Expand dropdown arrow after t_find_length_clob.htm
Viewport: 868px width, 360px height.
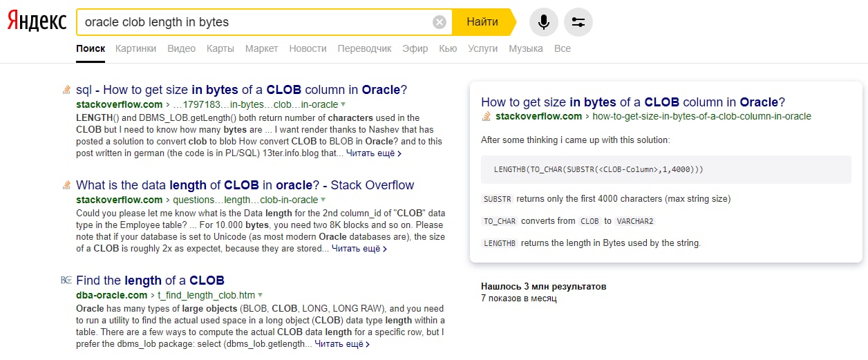(x=261, y=295)
